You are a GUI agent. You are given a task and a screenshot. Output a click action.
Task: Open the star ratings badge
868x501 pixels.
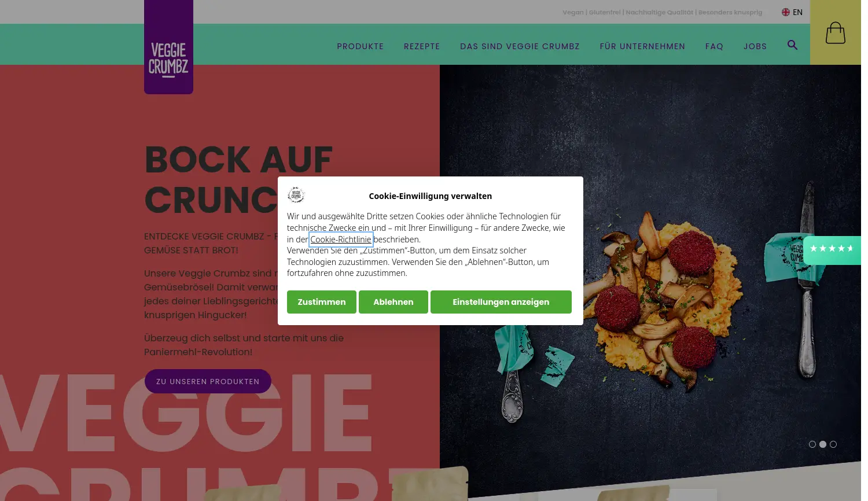(832, 250)
